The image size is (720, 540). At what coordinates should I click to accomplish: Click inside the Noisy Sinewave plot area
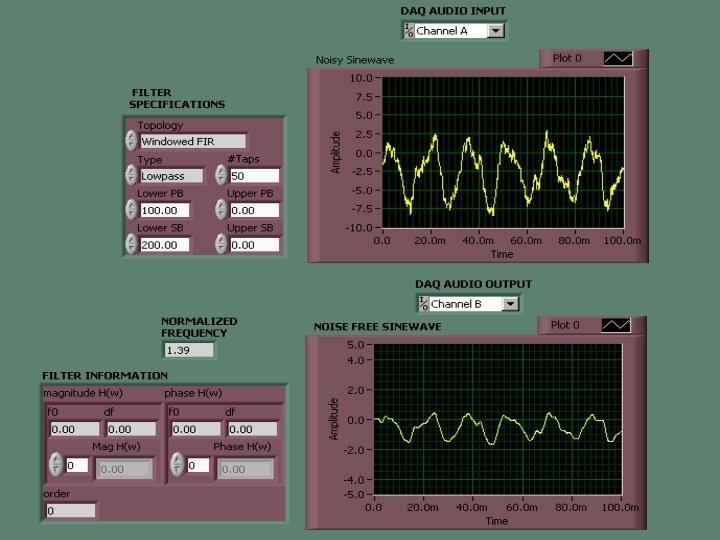click(x=503, y=152)
